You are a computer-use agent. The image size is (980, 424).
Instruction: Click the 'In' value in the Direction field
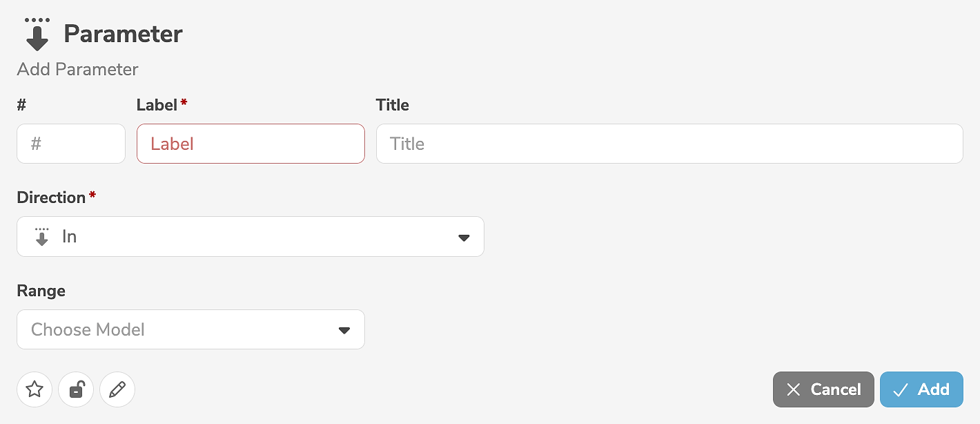[x=69, y=237]
